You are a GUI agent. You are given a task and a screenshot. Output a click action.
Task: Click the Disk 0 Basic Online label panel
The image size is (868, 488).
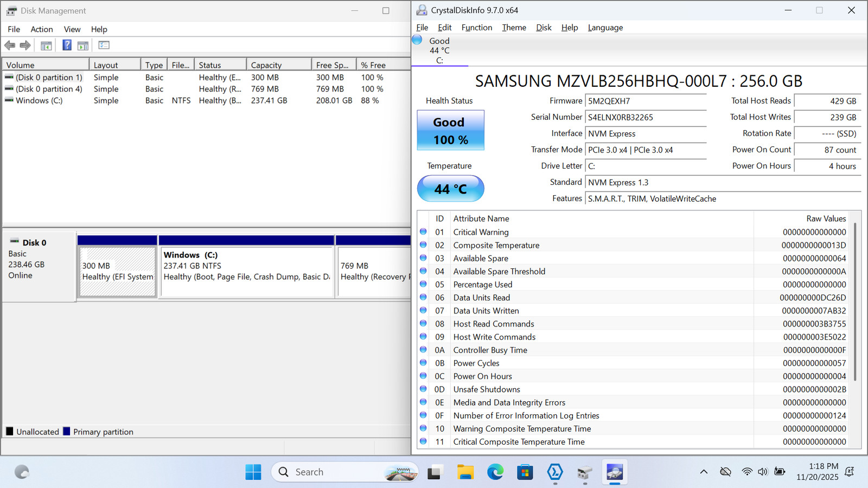click(39, 266)
